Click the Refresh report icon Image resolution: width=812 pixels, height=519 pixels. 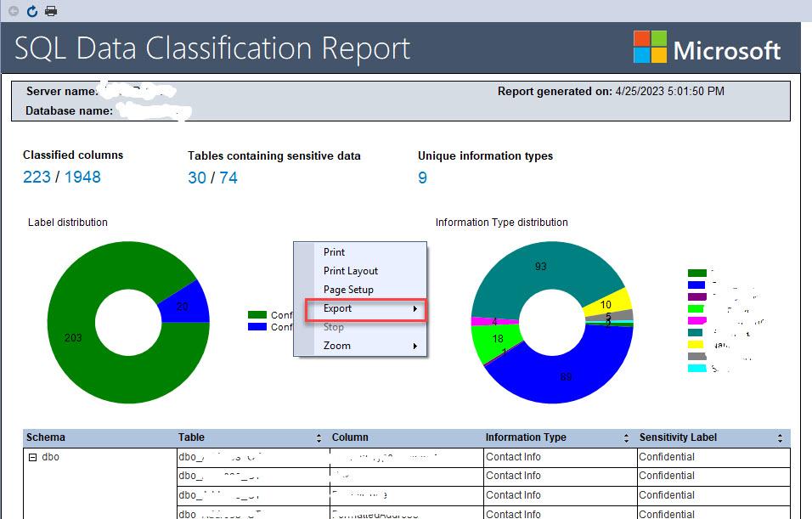32,11
